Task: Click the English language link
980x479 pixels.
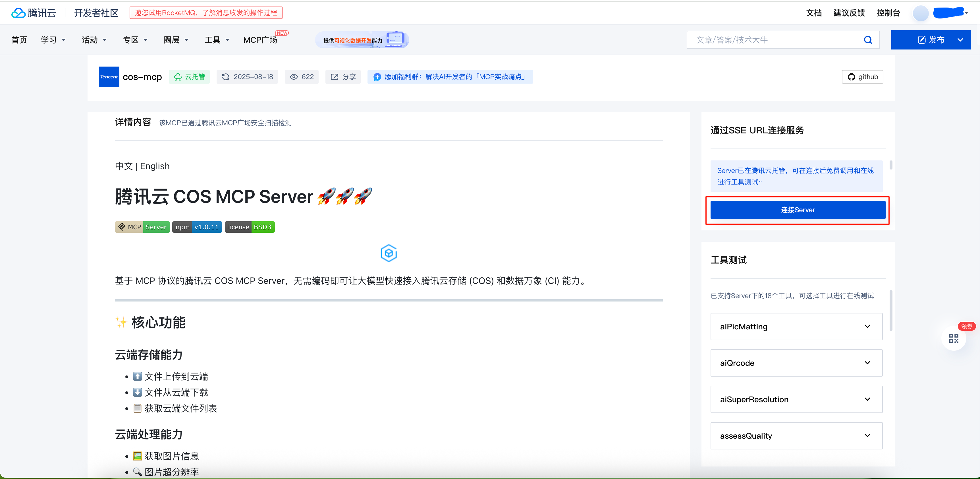Action: pyautogui.click(x=155, y=166)
